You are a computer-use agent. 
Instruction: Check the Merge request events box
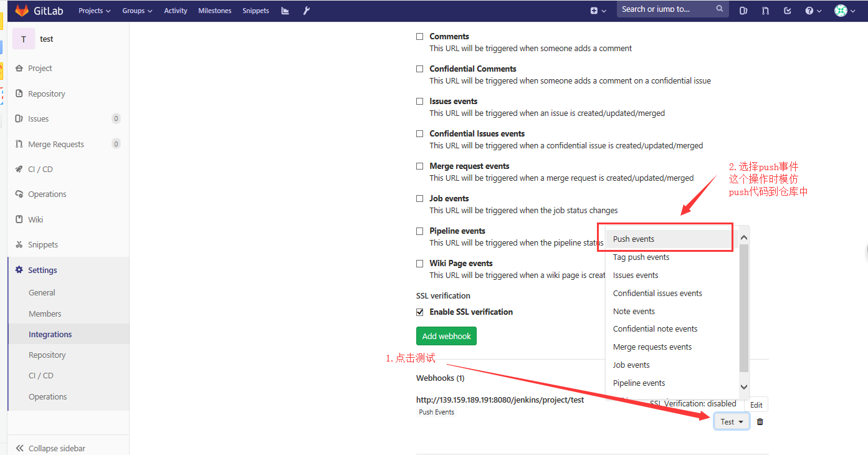pyautogui.click(x=420, y=166)
